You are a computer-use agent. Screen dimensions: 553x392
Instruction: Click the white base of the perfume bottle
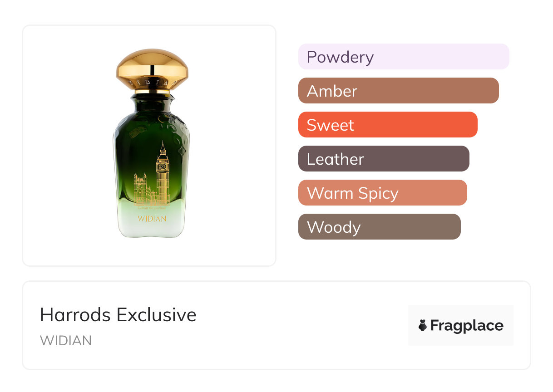click(152, 229)
